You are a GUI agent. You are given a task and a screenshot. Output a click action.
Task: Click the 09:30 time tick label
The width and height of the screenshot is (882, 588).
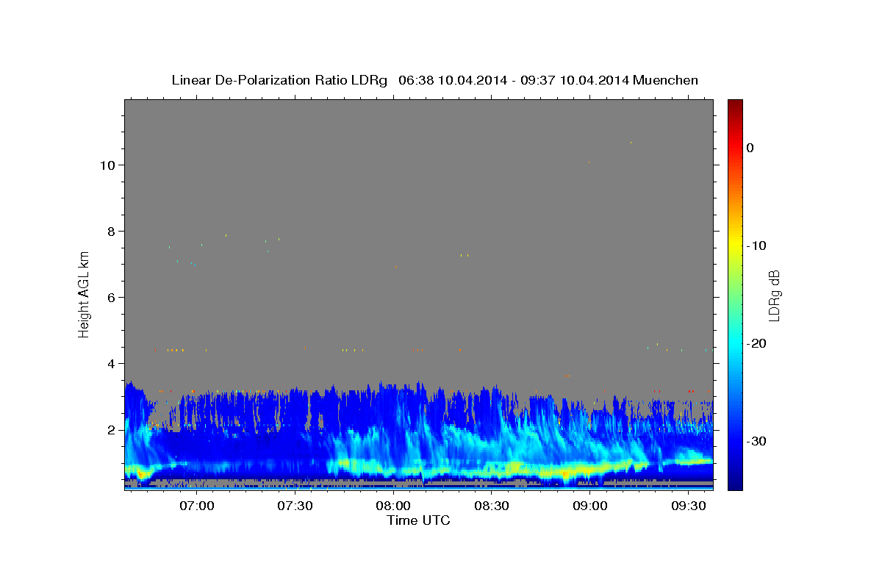[x=687, y=506]
